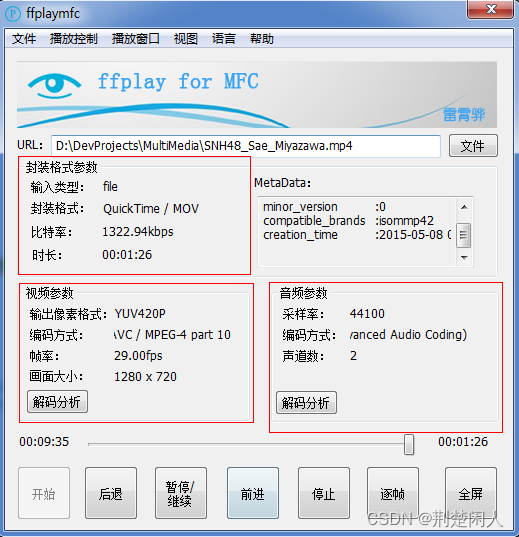Click the 输入类型 value file

110,187
